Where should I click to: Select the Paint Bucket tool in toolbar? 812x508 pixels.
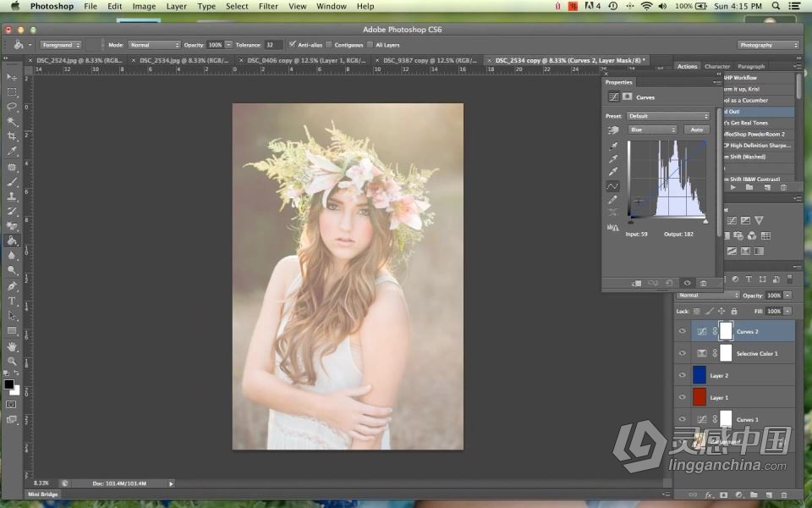pyautogui.click(x=11, y=240)
